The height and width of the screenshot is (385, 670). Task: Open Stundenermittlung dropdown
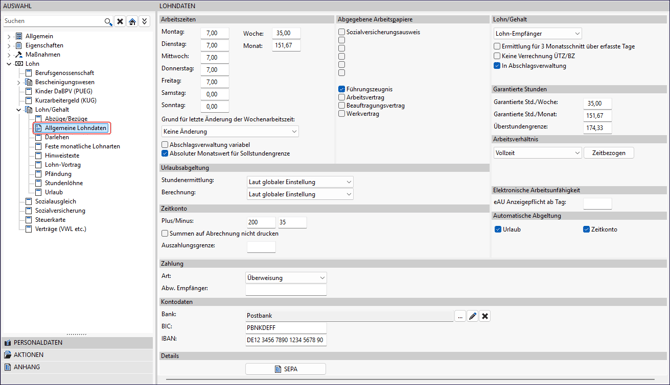click(x=300, y=182)
